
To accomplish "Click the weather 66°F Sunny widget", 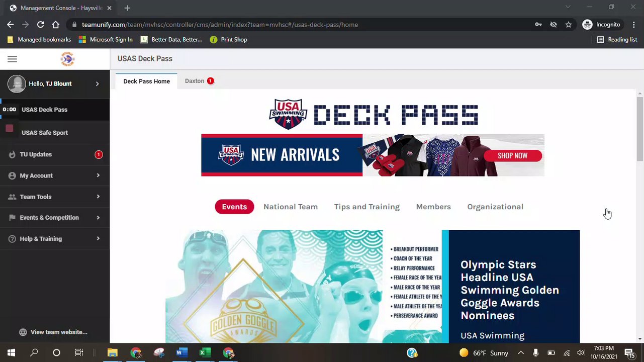I will coord(483,353).
